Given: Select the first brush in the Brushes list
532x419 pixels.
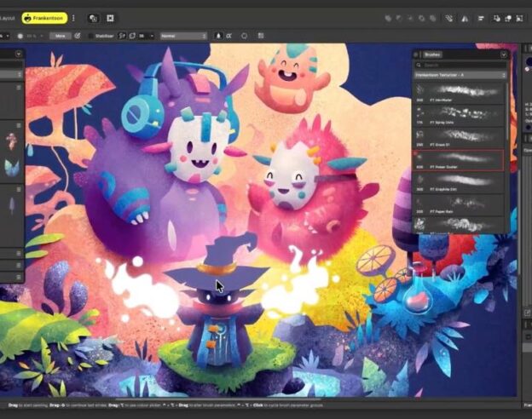Looking at the screenshot, I should point(459,93).
